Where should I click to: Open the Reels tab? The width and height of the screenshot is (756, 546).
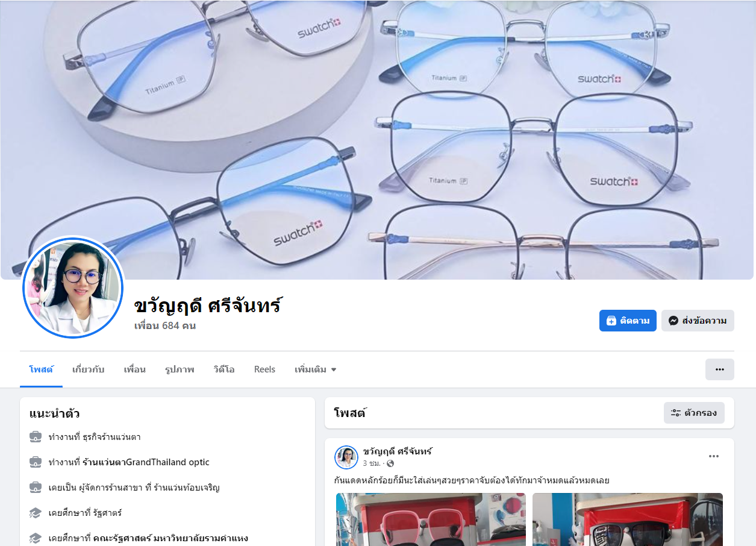(x=264, y=369)
